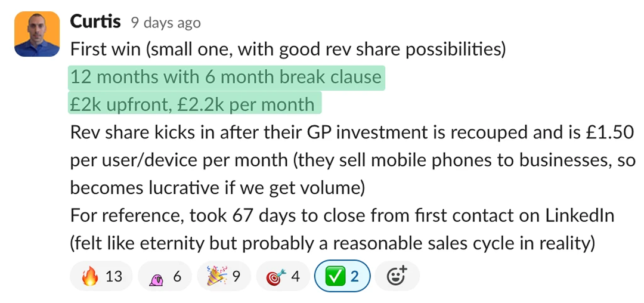Click the party popper reaction
The height and width of the screenshot is (303, 644).
[224, 277]
